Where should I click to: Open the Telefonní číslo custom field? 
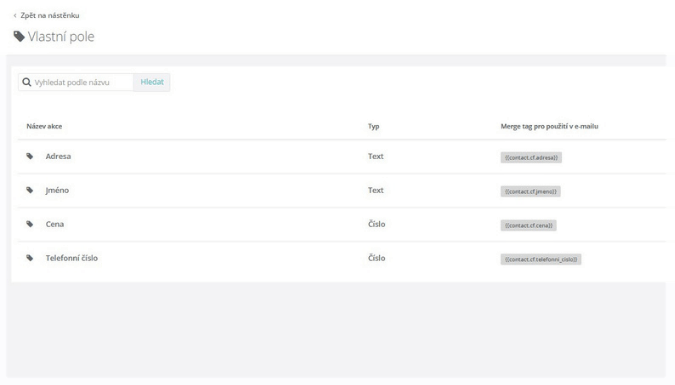coord(72,258)
